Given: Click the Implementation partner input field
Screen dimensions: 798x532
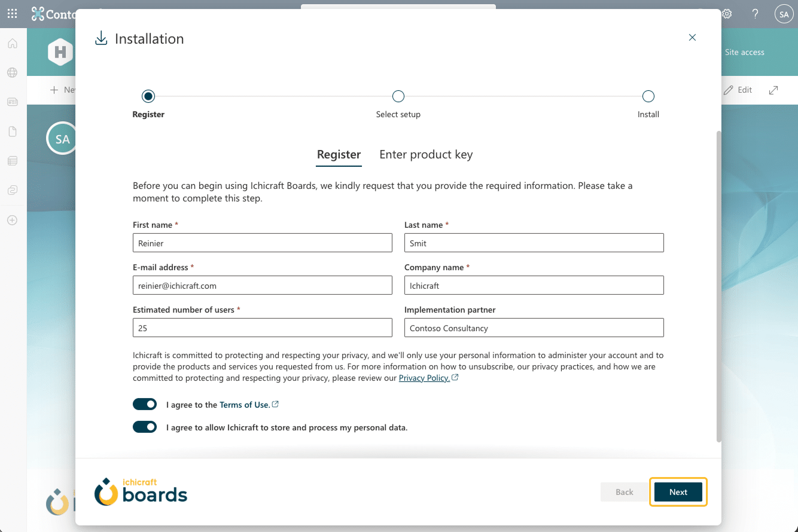Looking at the screenshot, I should [x=534, y=328].
